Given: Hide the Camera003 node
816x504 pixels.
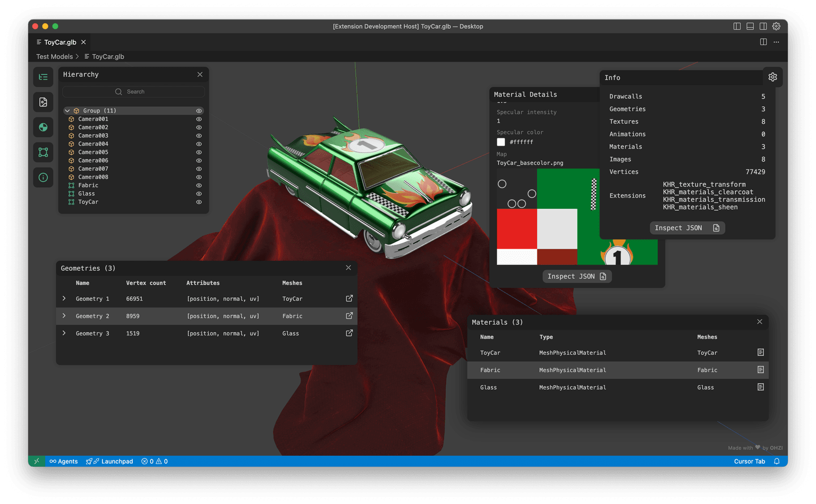Looking at the screenshot, I should click(x=199, y=135).
